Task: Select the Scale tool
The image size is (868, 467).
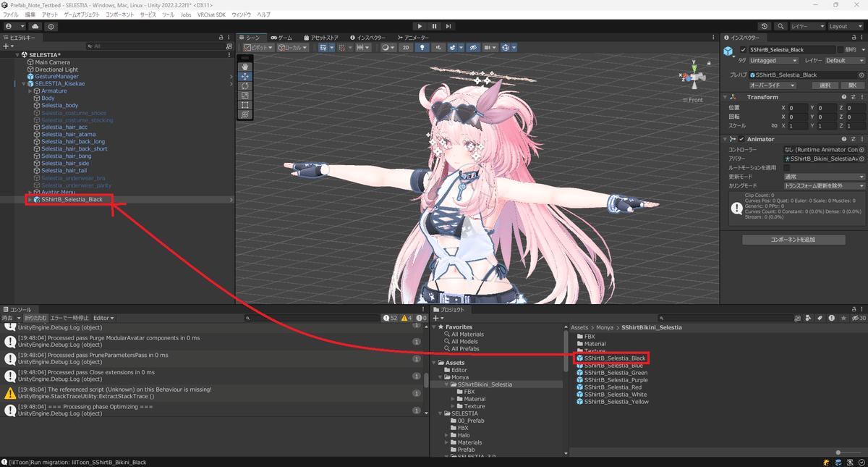Action: tap(244, 94)
